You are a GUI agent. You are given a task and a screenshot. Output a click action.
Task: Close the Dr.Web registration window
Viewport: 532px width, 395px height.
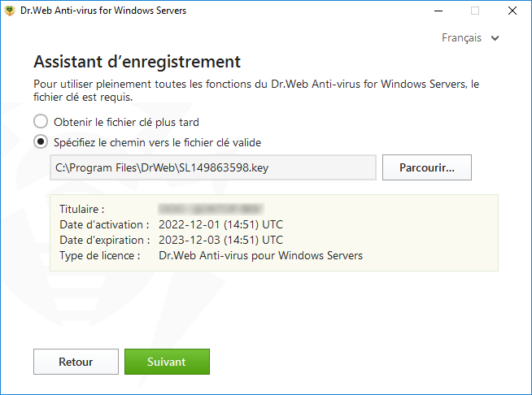pyautogui.click(x=512, y=11)
